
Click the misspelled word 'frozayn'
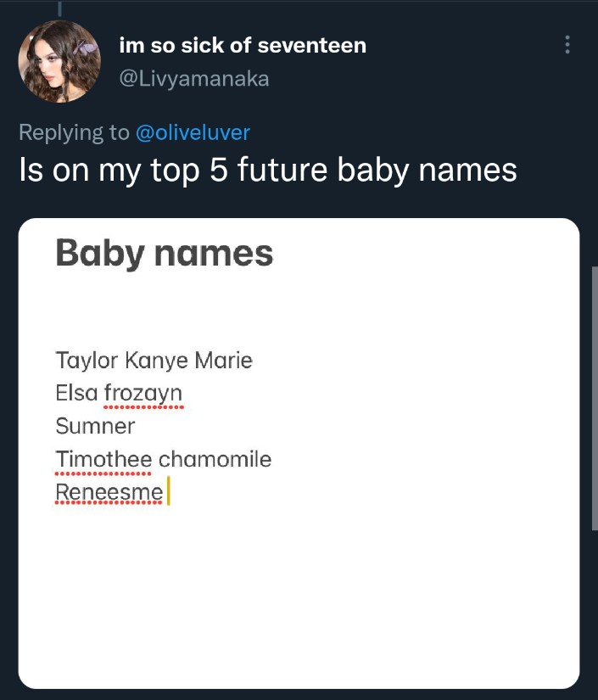point(143,395)
